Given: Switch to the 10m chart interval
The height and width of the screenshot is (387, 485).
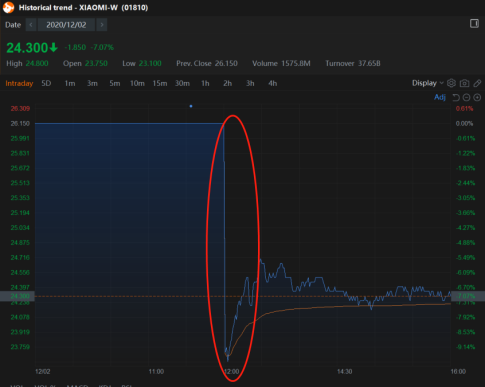Looking at the screenshot, I should (x=137, y=83).
